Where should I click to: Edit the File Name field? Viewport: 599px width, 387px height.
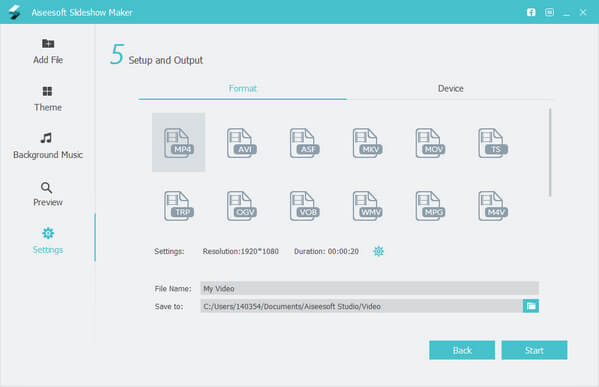click(369, 288)
